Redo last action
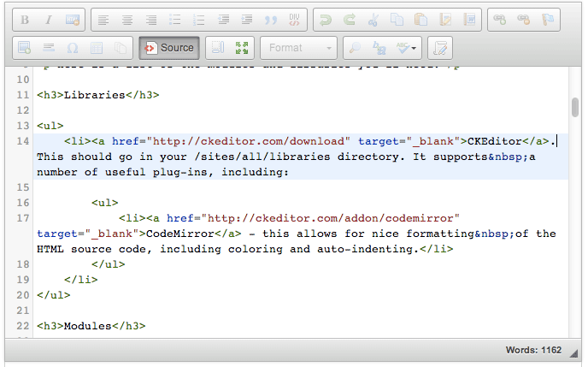The width and height of the screenshot is (588, 367). coord(350,20)
